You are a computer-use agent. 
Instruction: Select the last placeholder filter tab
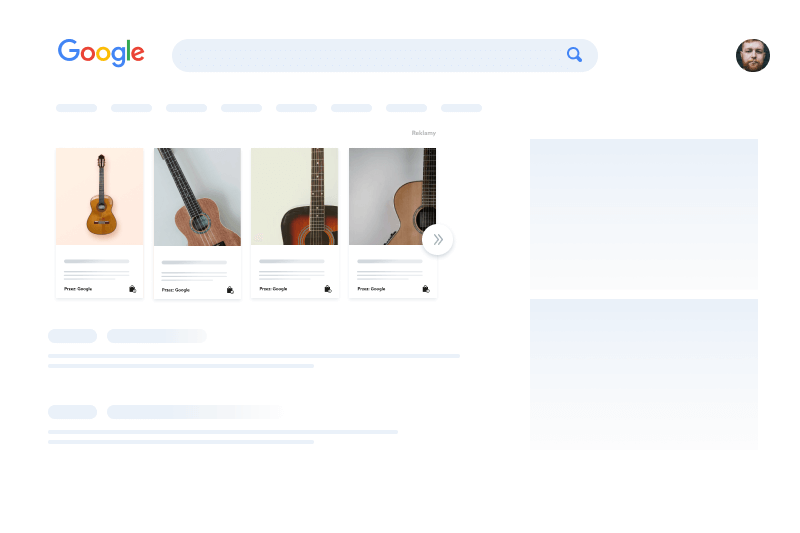(461, 108)
